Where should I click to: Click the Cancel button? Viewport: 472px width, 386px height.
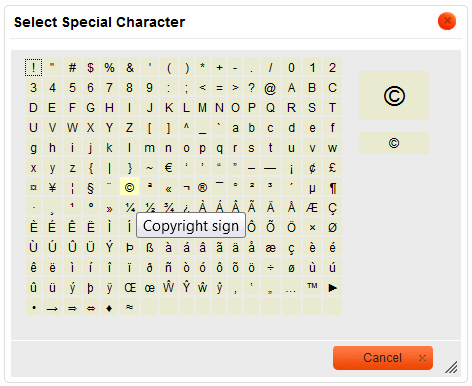(383, 358)
